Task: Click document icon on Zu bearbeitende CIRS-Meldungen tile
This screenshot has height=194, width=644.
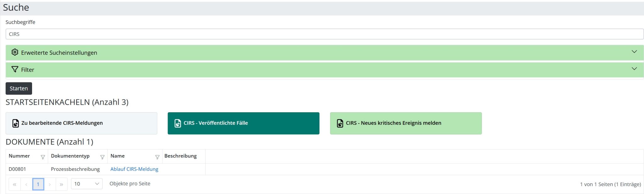Action: click(x=15, y=123)
